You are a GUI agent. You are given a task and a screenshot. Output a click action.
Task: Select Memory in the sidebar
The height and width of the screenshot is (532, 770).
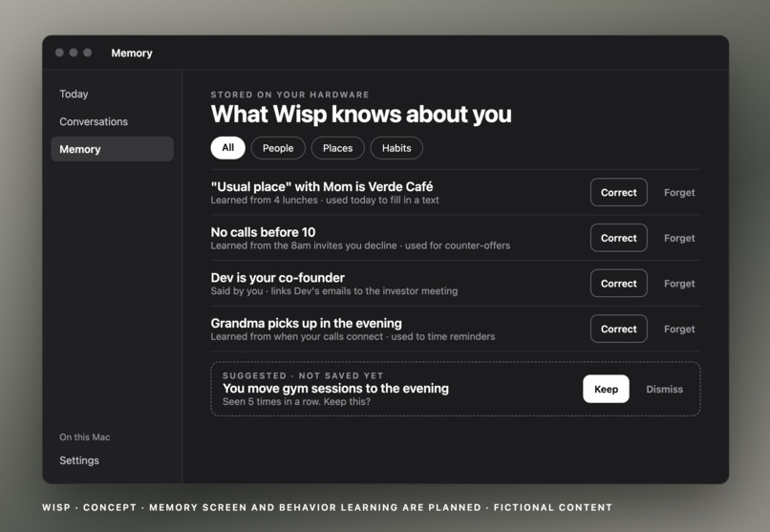click(x=112, y=149)
